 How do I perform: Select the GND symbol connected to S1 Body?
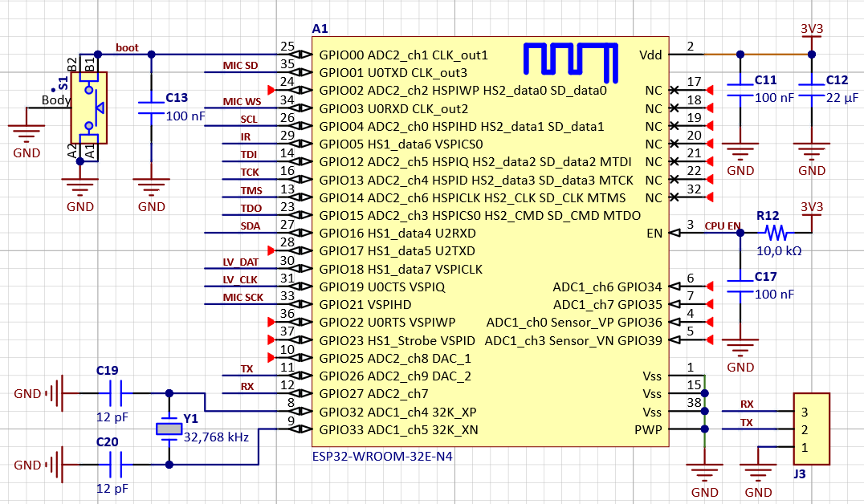26,134
